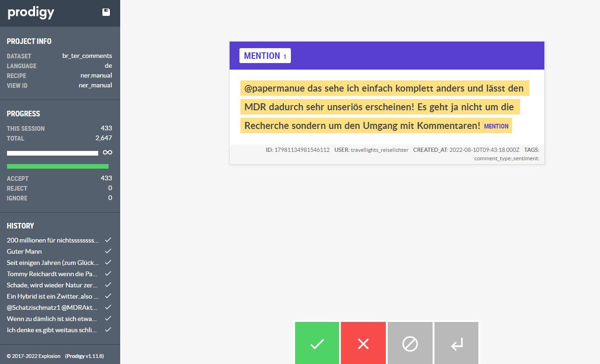Image resolution: width=600 pixels, height=364 pixels.
Task: Click the highlighted span's purple MENTION tag
Action: (496, 126)
